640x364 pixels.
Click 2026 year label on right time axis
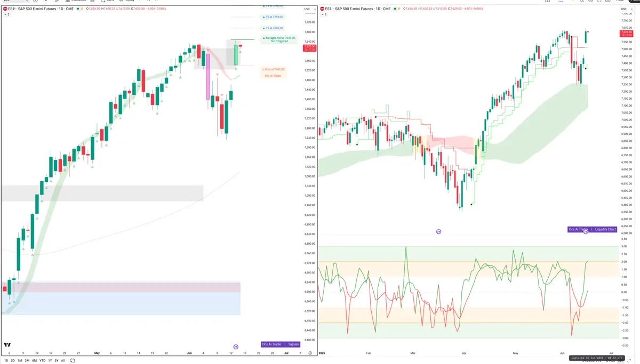coord(322,353)
